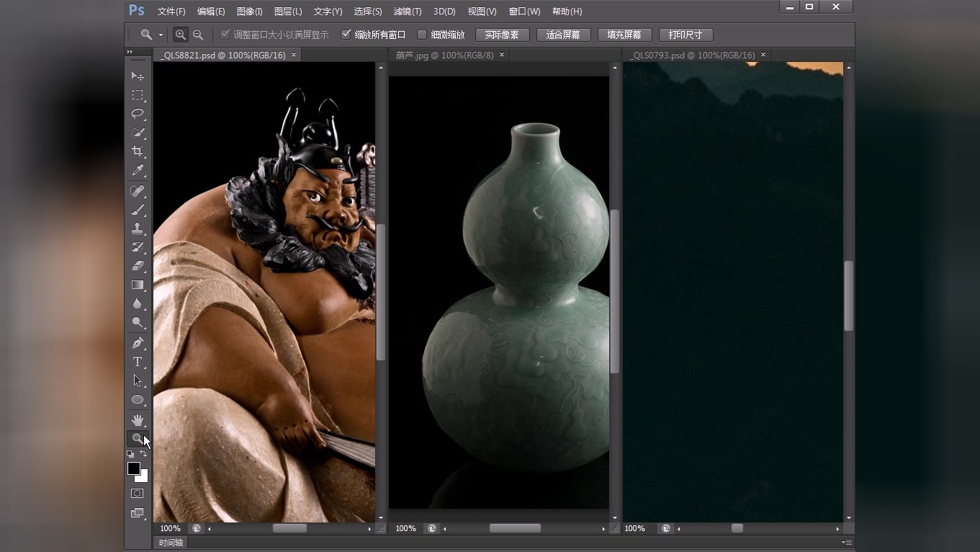Image resolution: width=980 pixels, height=552 pixels.
Task: Switch to zoom-out mode in options bar
Action: [198, 35]
